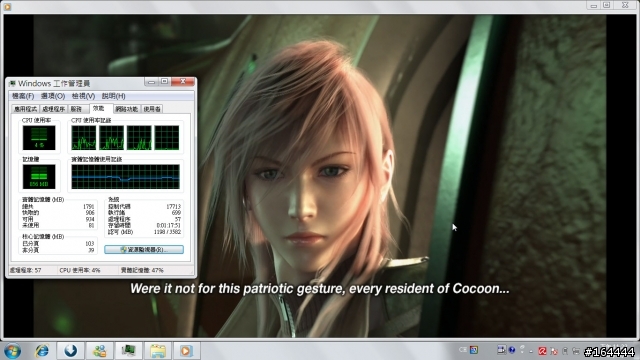Screen dimensions: 640x360
Task: Click the third CPU core history graph
Action: [139, 138]
